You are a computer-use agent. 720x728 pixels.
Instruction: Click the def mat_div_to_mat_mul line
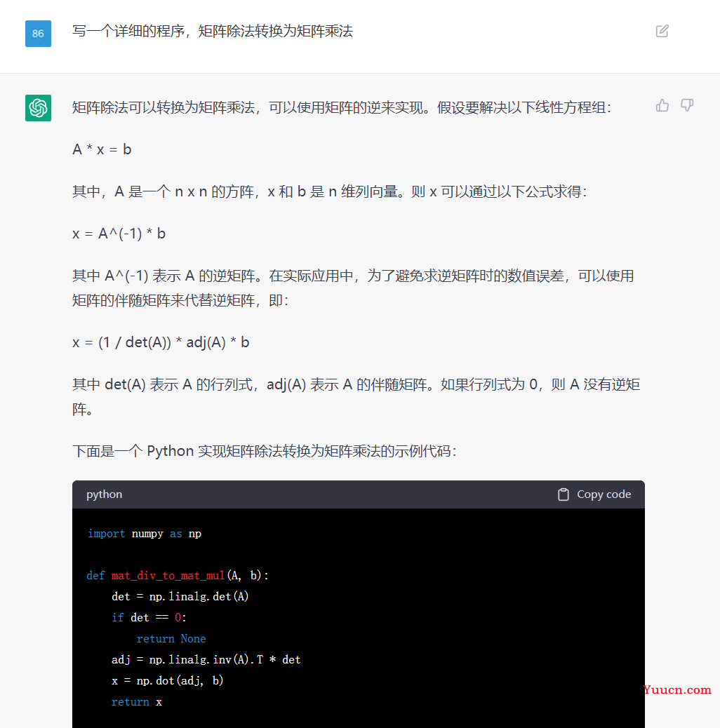point(178,576)
